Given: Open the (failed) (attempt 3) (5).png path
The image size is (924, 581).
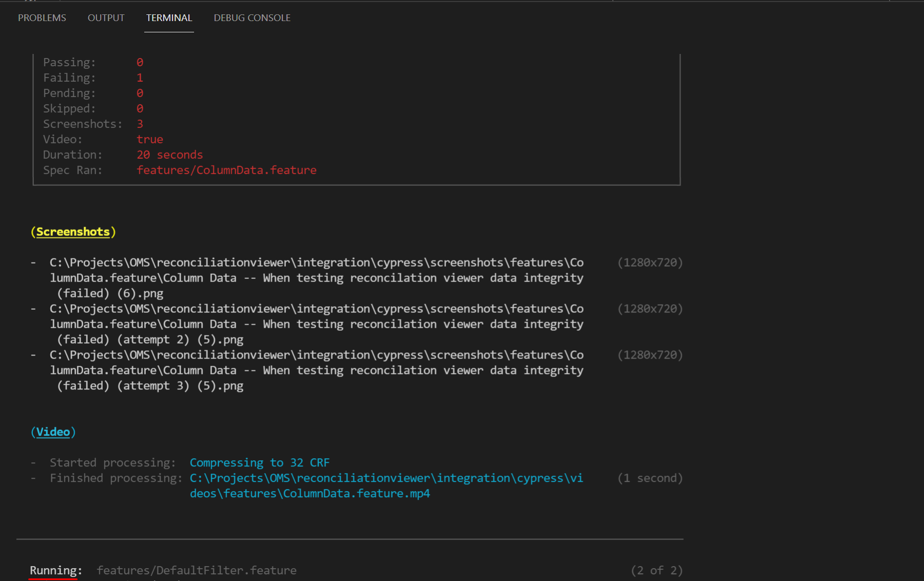Looking at the screenshot, I should pos(316,370).
